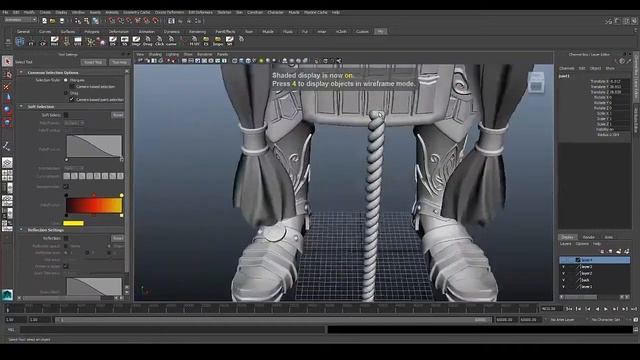The image size is (640, 360).
Task: Open the No Anim Layer dropdown
Action: pyautogui.click(x=562, y=320)
